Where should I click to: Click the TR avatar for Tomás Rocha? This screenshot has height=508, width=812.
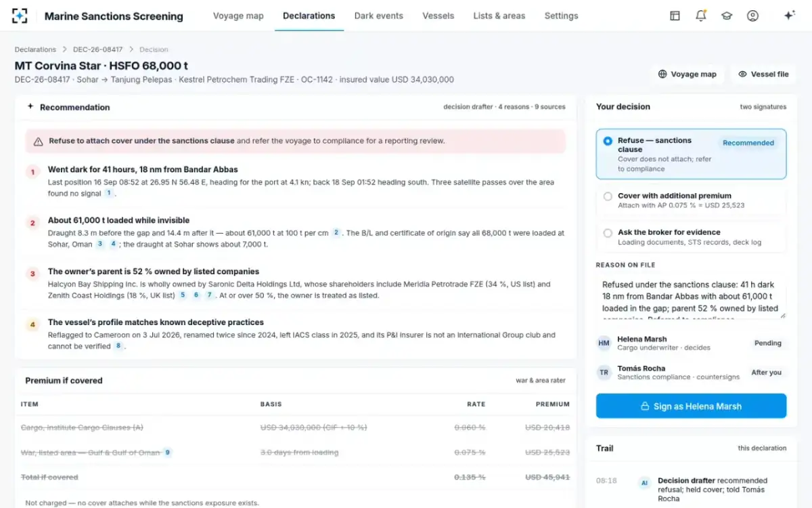(x=604, y=373)
